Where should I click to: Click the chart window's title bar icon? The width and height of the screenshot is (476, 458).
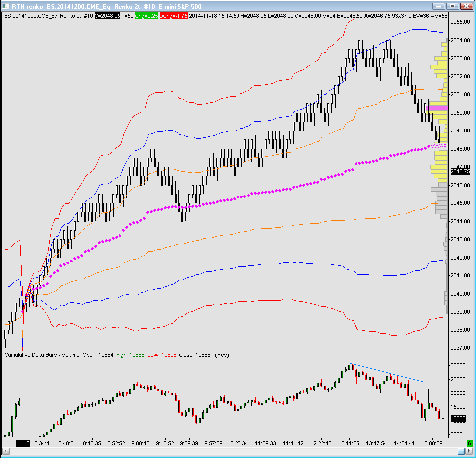[x=5, y=6]
